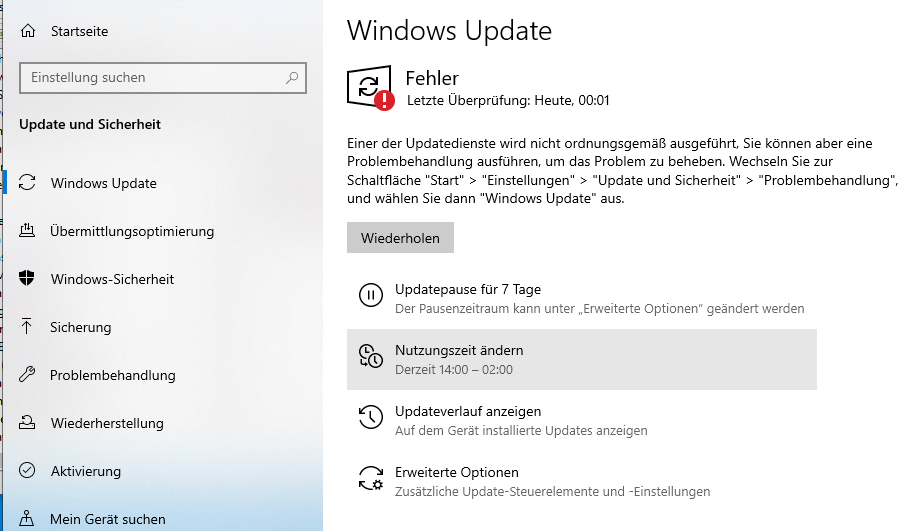Click the gear-sync icon for Erweiterte Optionen
Screen dimensions: 918x531
coord(371,478)
